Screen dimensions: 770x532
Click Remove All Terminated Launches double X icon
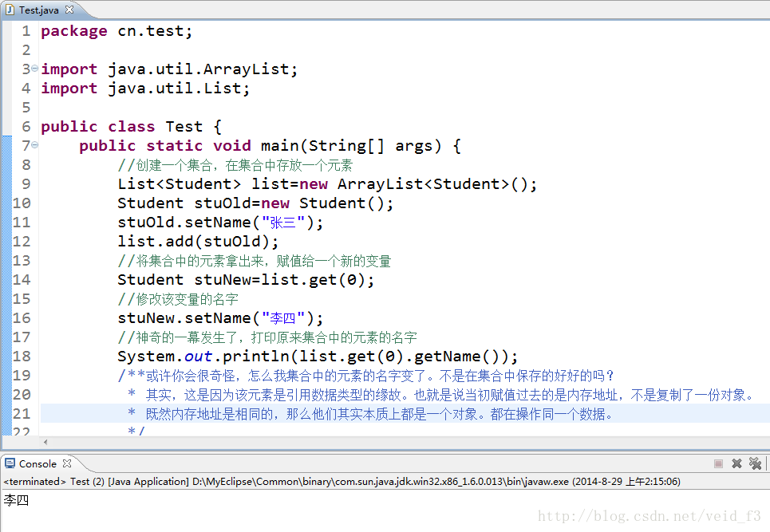coord(755,463)
